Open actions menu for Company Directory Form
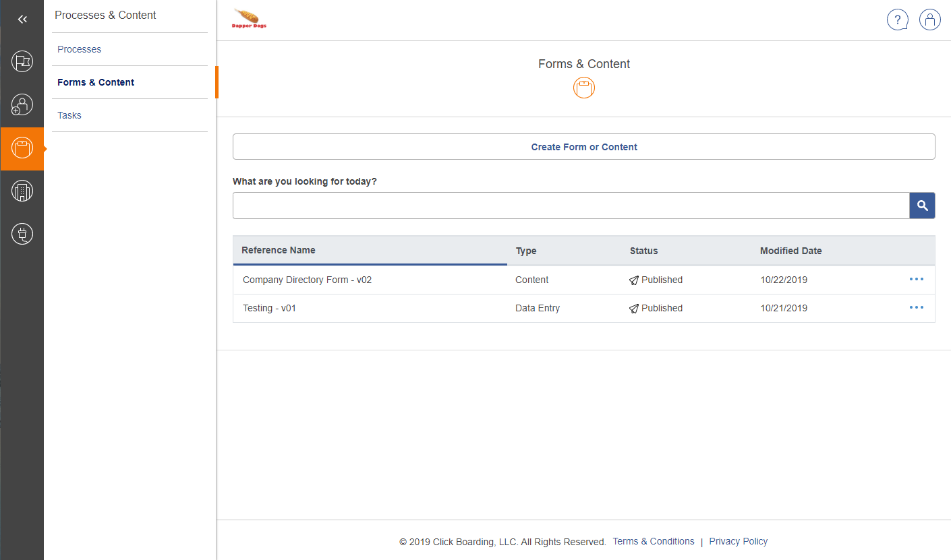951x560 pixels. (x=916, y=279)
